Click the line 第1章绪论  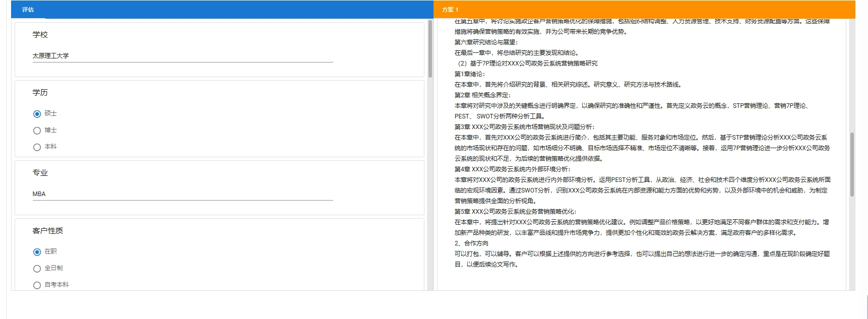click(469, 74)
